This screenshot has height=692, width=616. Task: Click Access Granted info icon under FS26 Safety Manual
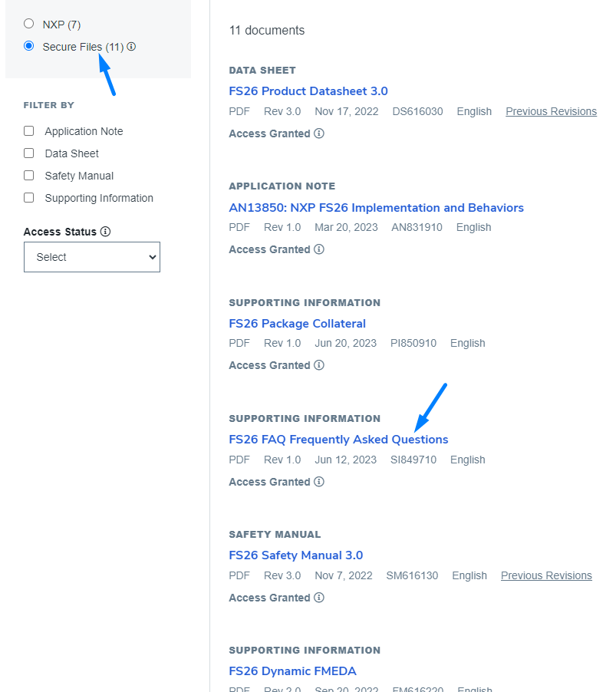click(319, 598)
